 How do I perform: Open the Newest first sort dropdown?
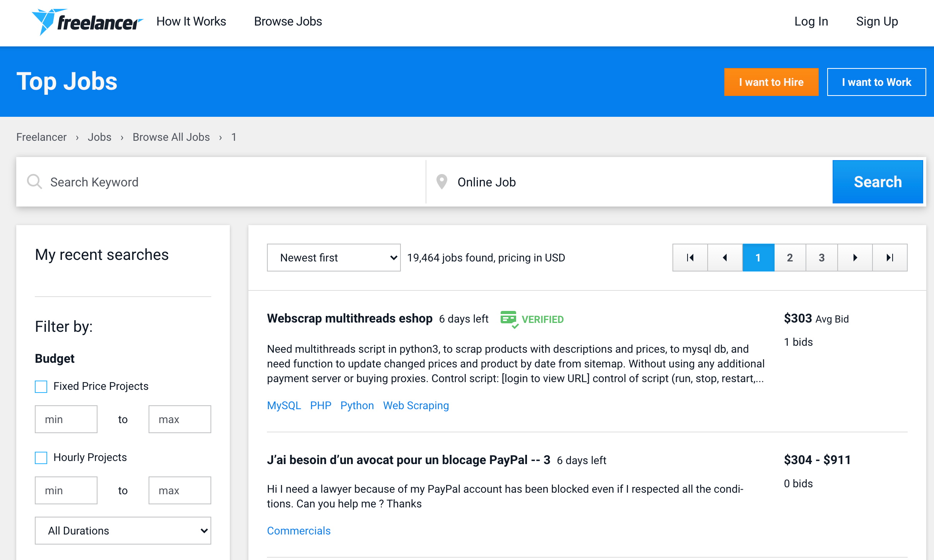(x=334, y=258)
